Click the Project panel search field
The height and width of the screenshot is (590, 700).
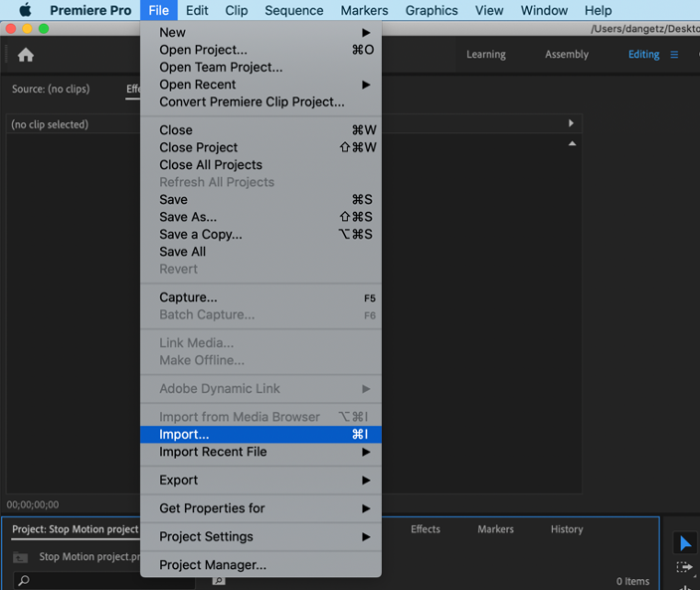coord(104,580)
